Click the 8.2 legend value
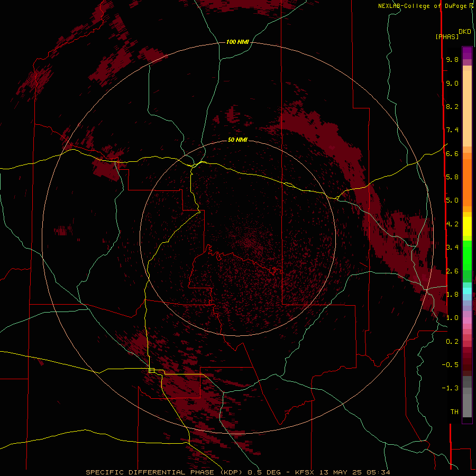Viewport: 476px width, 476px height. [452, 106]
